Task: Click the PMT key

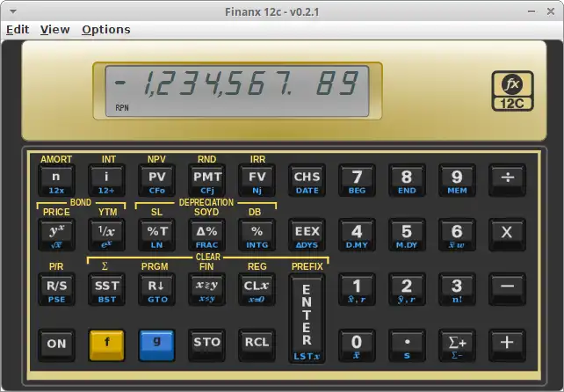Action: pos(206,180)
